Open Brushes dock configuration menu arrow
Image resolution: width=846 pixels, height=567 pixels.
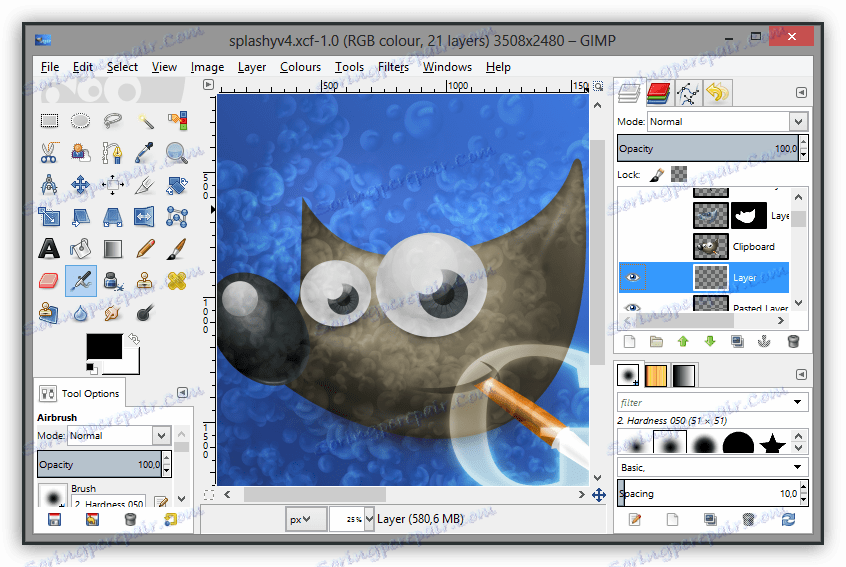pos(801,374)
